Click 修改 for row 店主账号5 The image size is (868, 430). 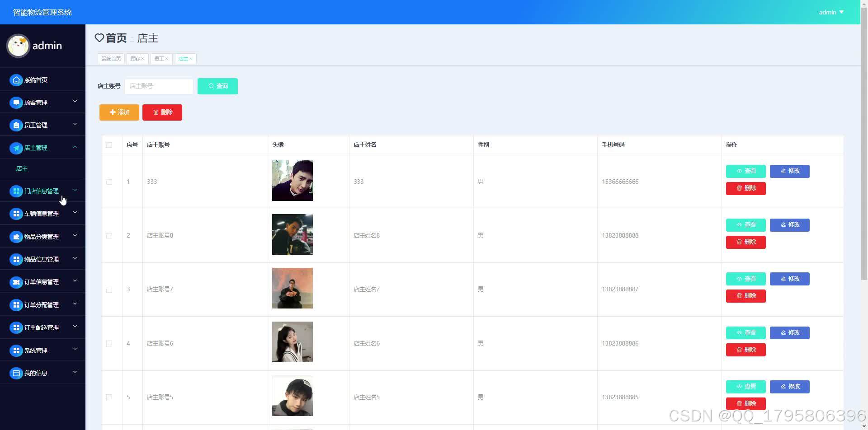790,387
